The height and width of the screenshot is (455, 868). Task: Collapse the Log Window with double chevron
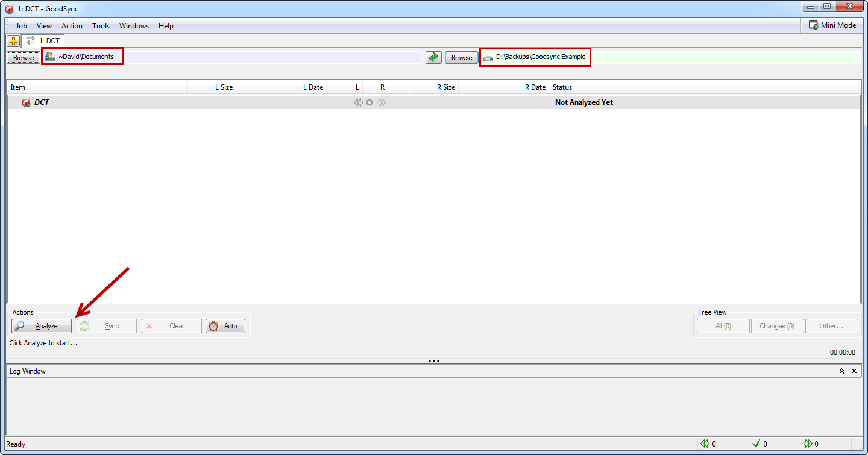pyautogui.click(x=841, y=371)
